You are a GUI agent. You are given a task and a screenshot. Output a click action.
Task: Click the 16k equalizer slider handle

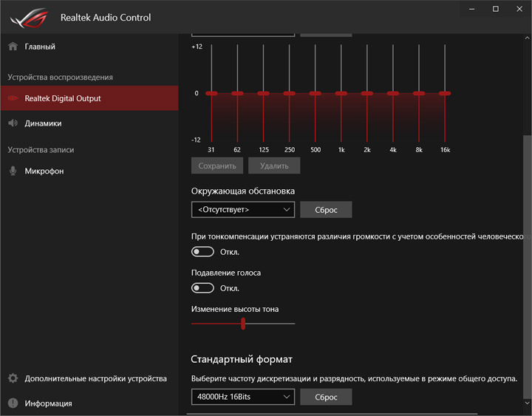(x=445, y=93)
